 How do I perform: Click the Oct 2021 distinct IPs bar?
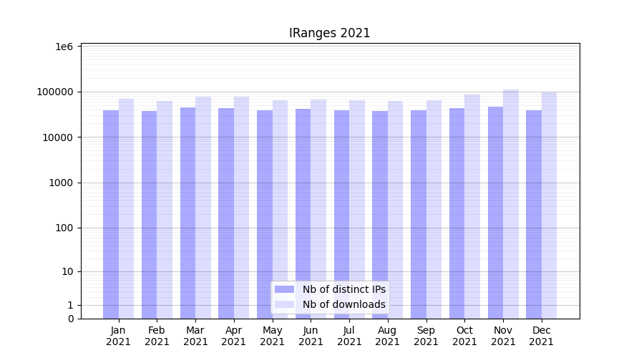pos(457,213)
